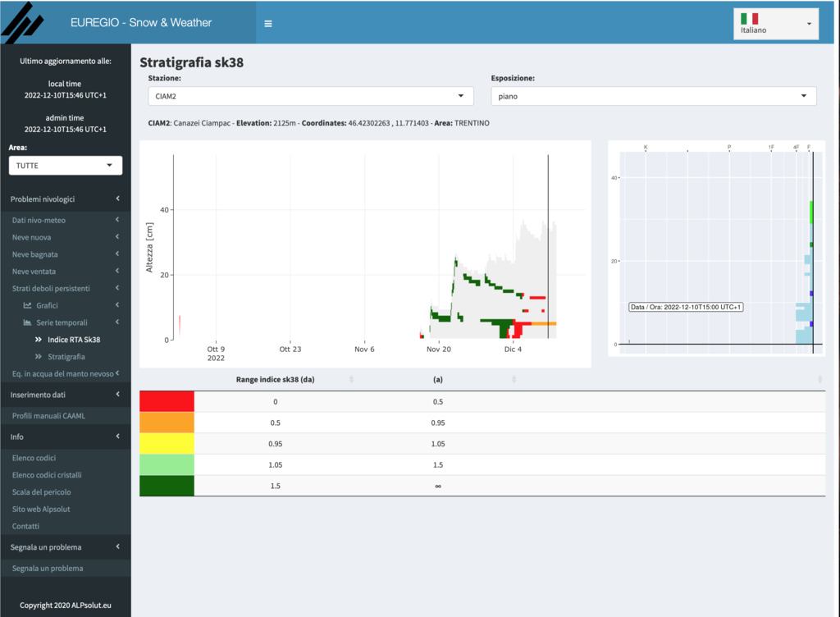Expand the Problemi nivologici section
Image resolution: width=840 pixels, height=617 pixels.
pyautogui.click(x=66, y=199)
